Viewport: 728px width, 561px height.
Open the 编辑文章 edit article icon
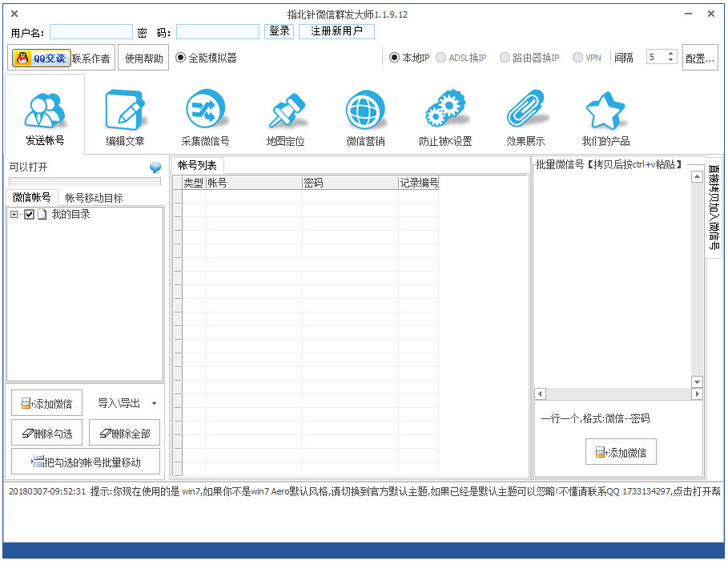(x=125, y=112)
